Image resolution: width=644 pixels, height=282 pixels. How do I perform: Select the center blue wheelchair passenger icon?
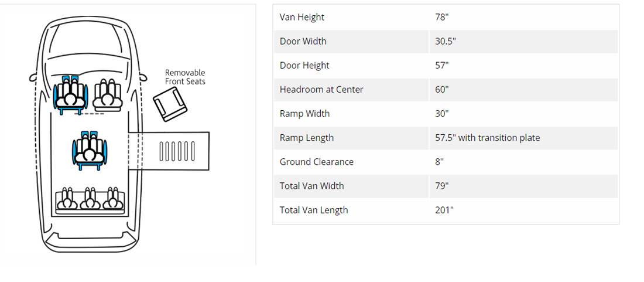[90, 151]
